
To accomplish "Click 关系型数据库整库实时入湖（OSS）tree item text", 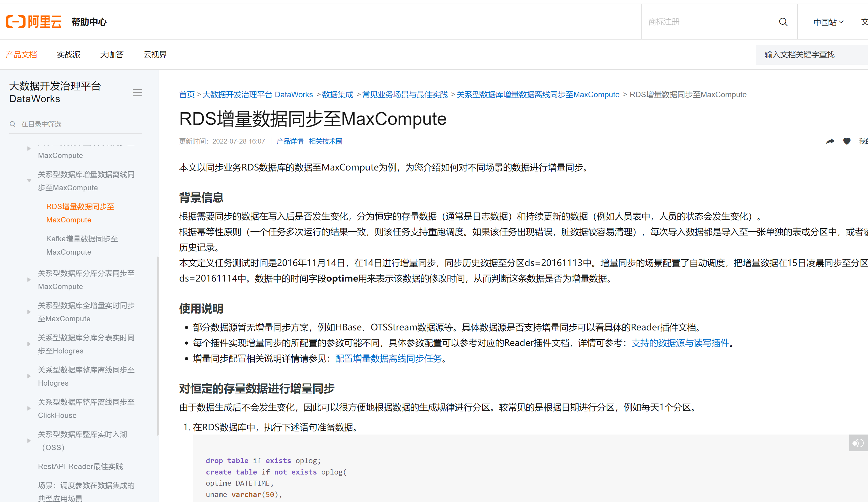I will [83, 441].
